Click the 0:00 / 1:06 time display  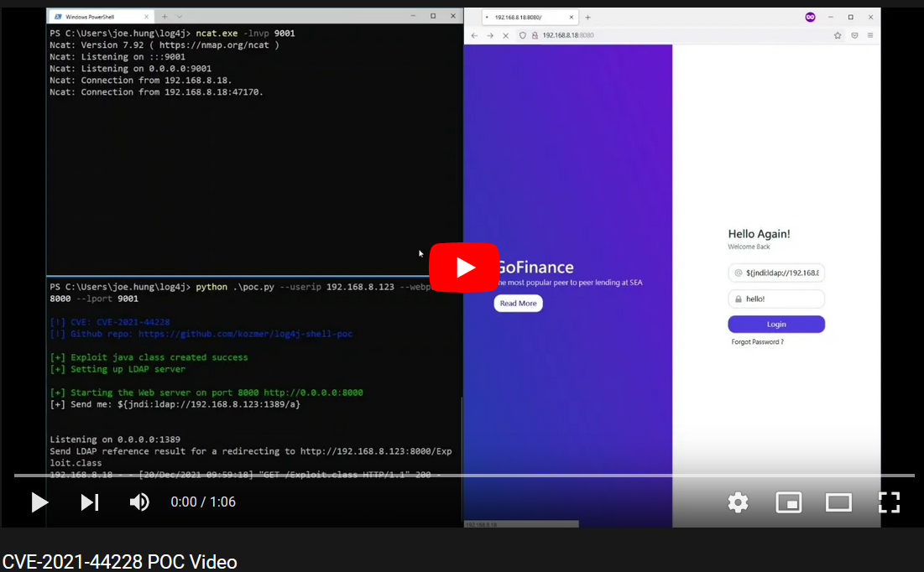point(203,502)
